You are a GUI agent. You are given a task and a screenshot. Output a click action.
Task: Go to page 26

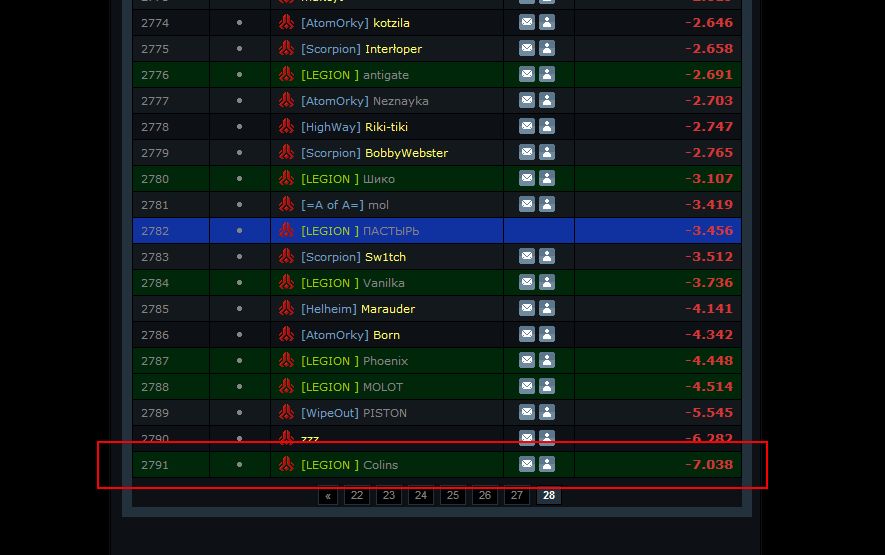click(x=485, y=495)
